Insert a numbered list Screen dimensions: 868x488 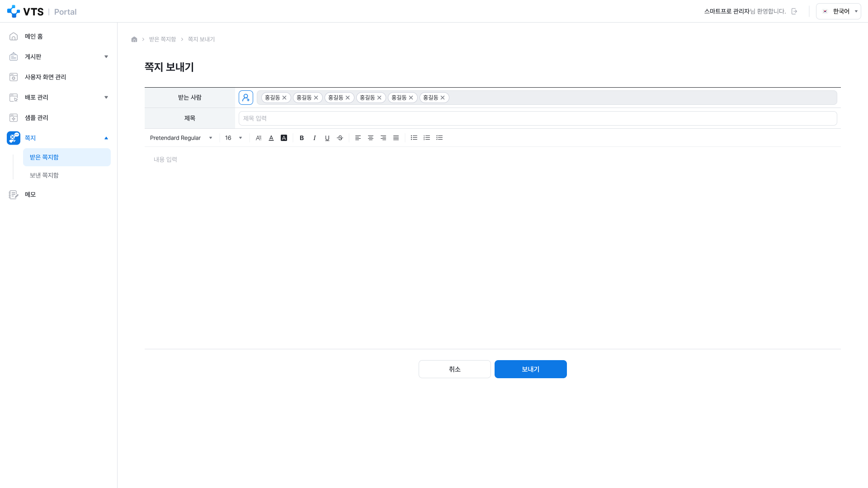pyautogui.click(x=427, y=138)
